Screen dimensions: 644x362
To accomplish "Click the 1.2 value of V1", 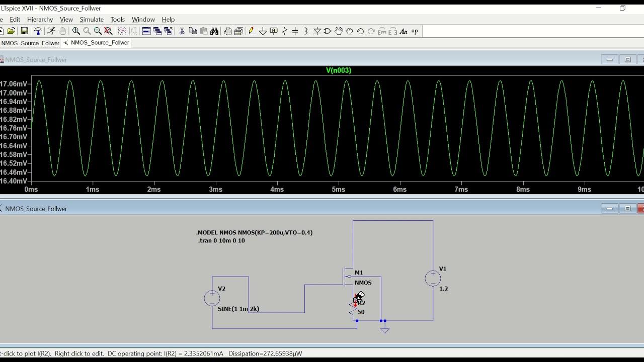I will point(443,289).
